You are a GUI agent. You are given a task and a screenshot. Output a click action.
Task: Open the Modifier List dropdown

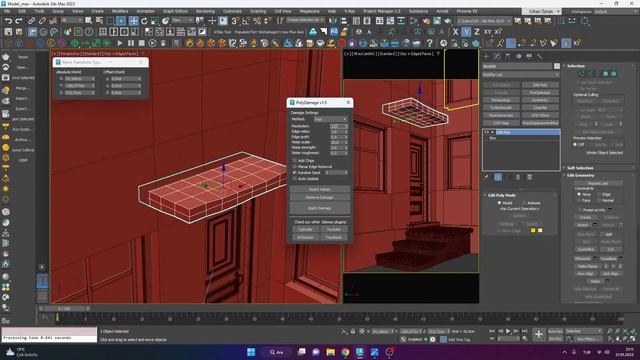point(521,75)
